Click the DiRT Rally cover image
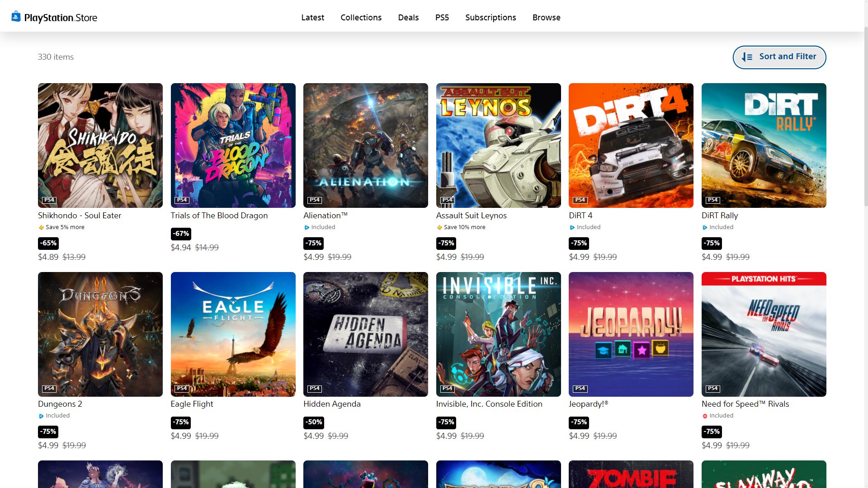The width and height of the screenshot is (868, 488). point(764,145)
